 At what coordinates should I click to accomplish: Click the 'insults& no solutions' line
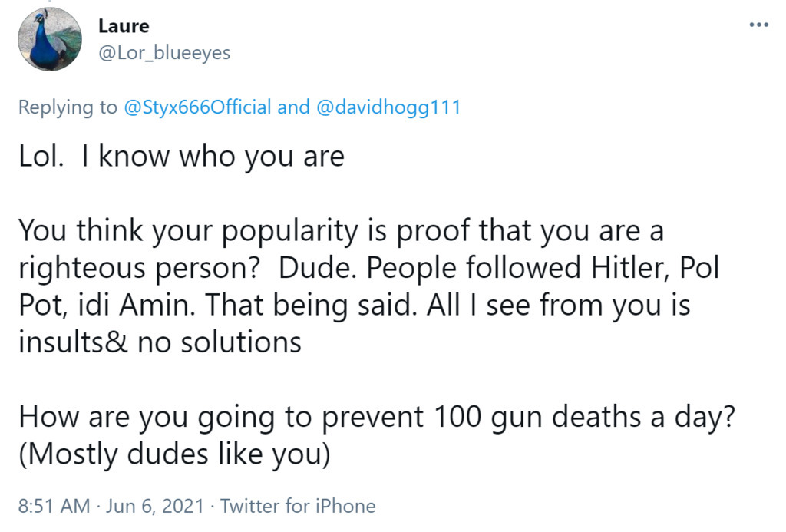pos(160,342)
